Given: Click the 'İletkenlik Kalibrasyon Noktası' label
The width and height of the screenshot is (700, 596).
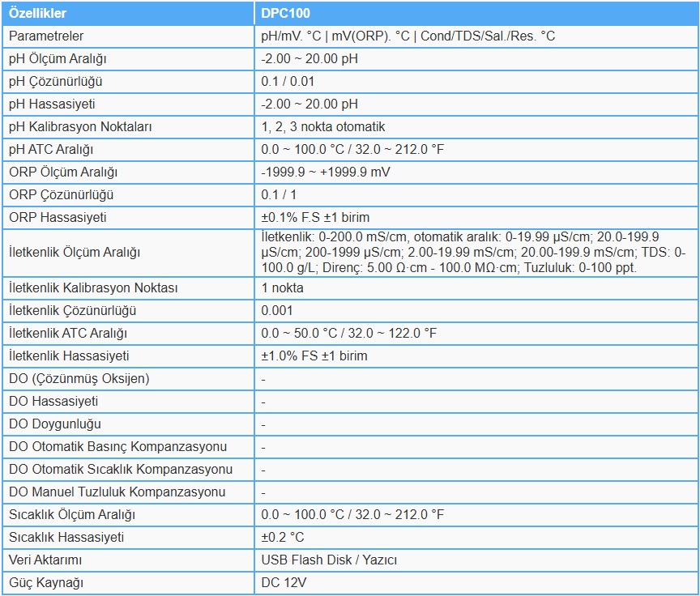Looking at the screenshot, I should click(93, 288).
